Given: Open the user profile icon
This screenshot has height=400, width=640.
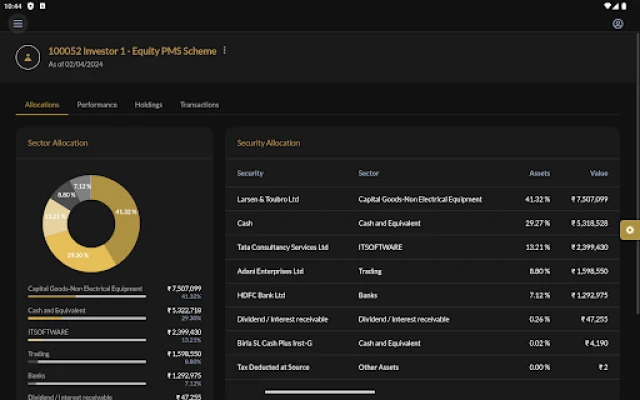Looking at the screenshot, I should click(618, 24).
